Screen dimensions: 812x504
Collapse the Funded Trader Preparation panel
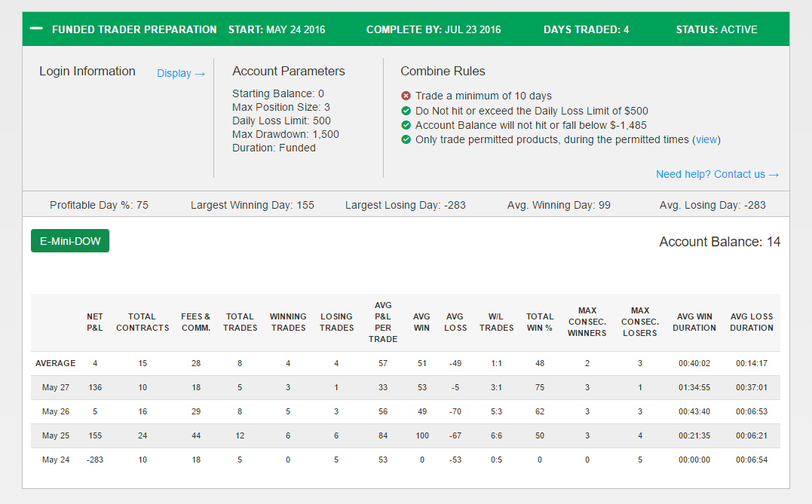click(x=36, y=29)
